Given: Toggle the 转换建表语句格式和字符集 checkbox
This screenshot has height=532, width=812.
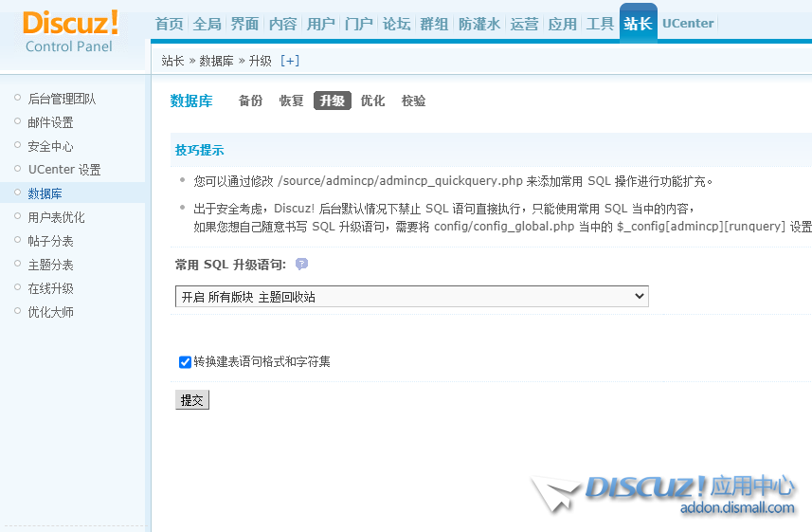Looking at the screenshot, I should point(185,362).
